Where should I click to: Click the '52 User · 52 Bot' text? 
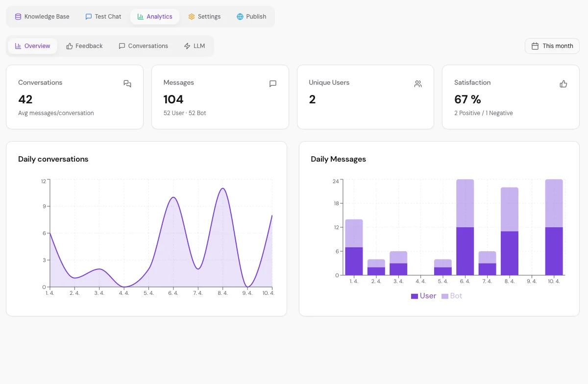185,113
